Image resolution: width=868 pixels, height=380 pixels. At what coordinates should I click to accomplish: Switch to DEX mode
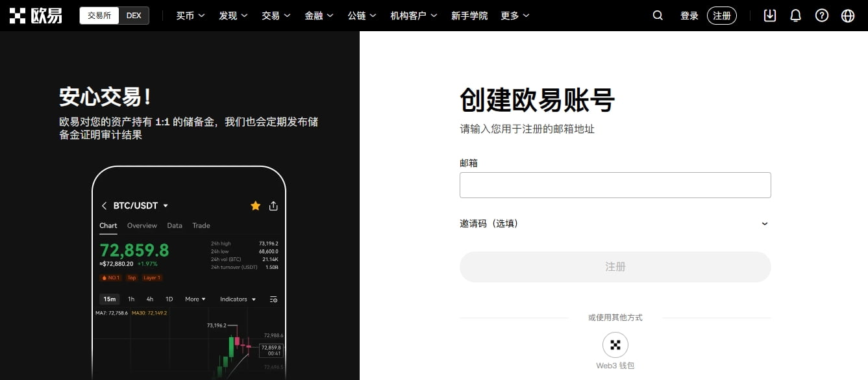pos(134,15)
